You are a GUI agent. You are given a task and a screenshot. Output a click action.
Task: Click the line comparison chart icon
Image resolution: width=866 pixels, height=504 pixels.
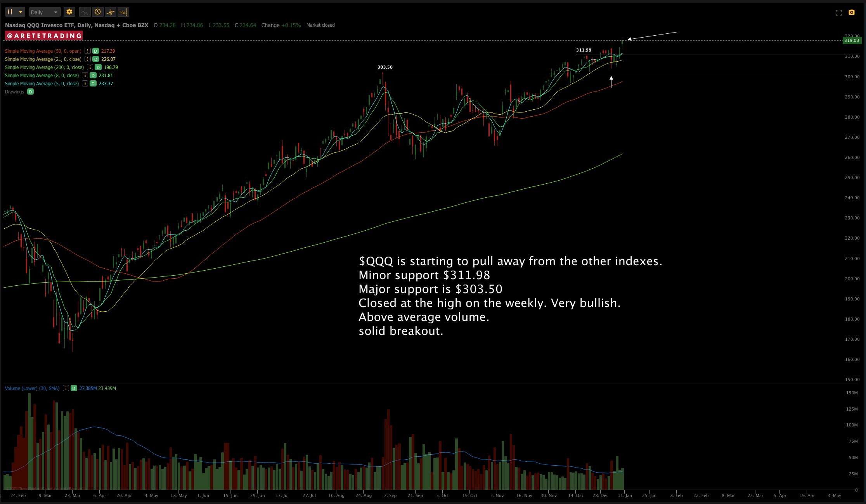point(85,12)
